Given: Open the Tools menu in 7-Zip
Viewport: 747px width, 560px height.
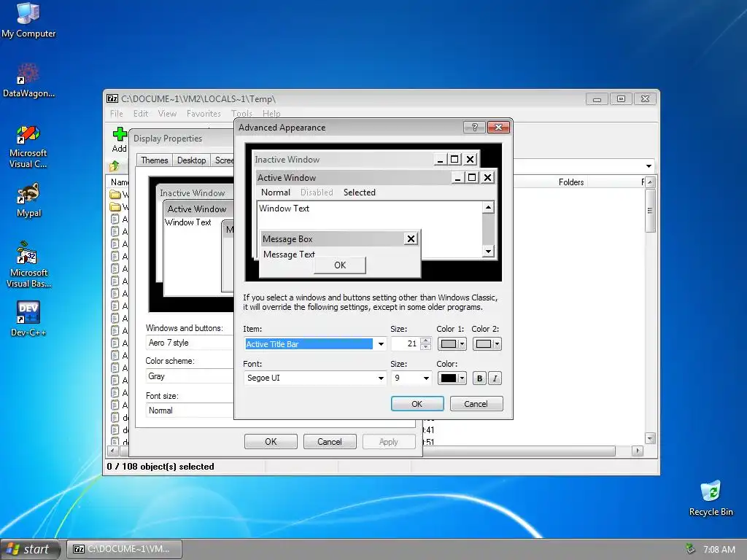Looking at the screenshot, I should tap(241, 113).
